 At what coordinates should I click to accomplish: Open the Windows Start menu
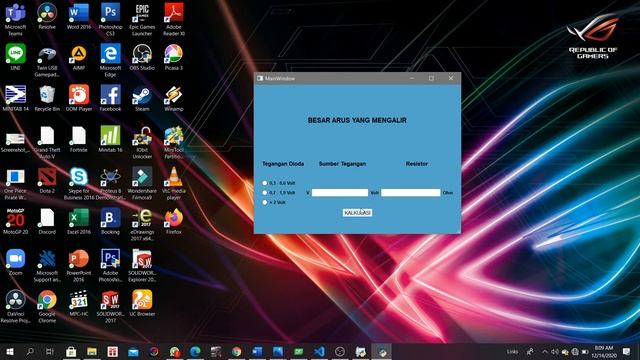(10, 351)
